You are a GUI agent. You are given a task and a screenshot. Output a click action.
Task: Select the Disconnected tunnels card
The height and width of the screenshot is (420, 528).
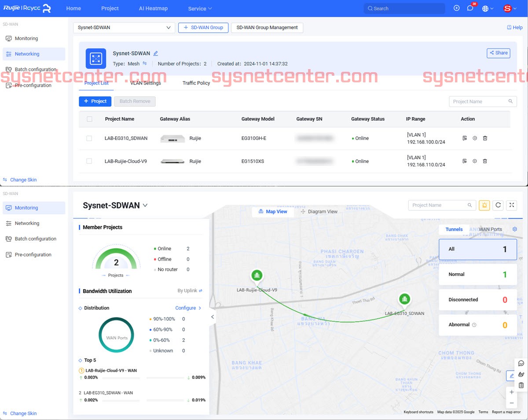coord(478,300)
